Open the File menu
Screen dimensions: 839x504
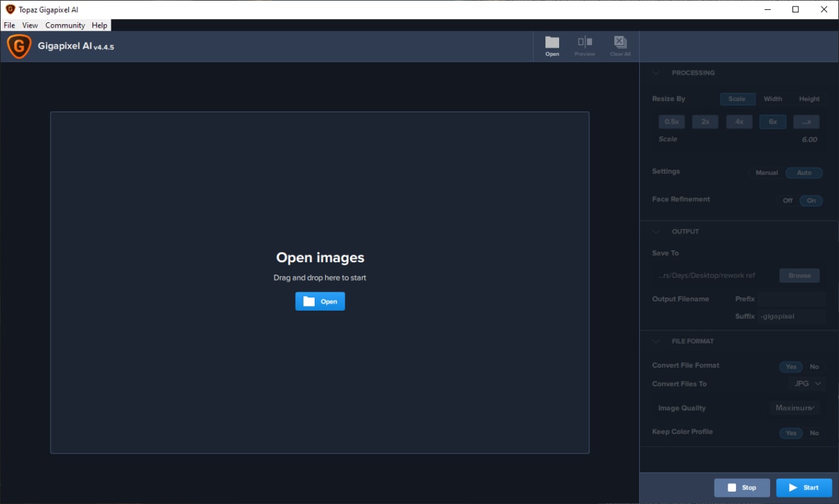click(x=9, y=25)
